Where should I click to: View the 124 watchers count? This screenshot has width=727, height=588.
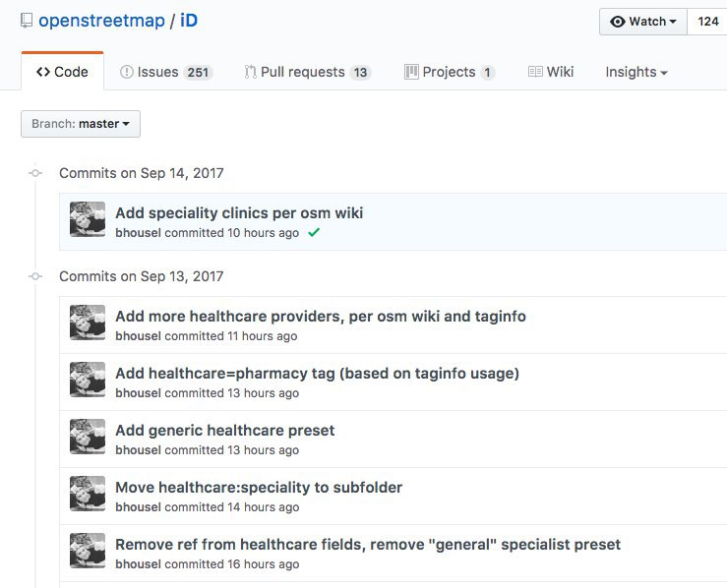click(707, 22)
